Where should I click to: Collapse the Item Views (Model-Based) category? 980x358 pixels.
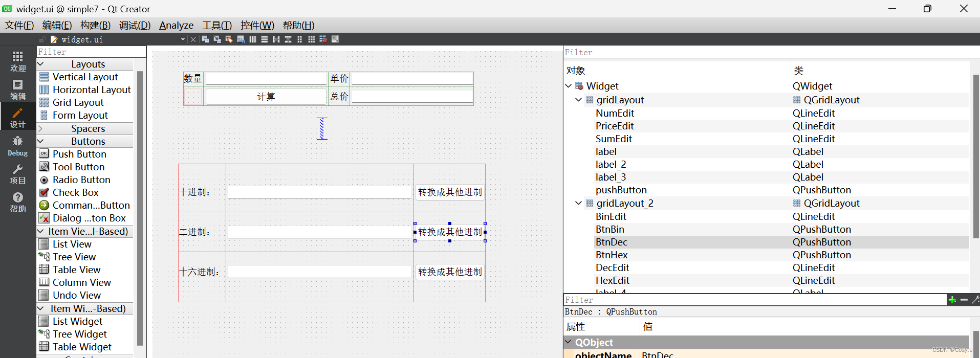point(41,231)
